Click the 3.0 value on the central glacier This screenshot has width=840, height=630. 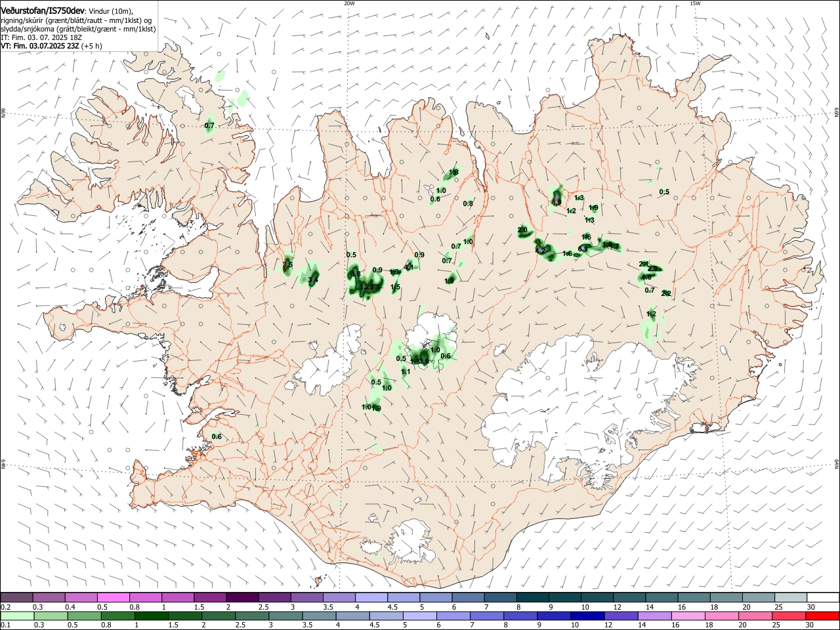pyautogui.click(x=423, y=360)
